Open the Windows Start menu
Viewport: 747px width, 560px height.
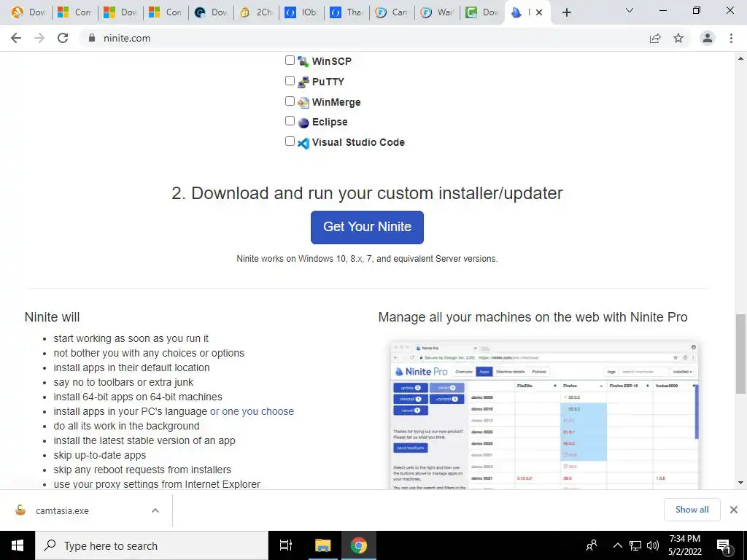[18, 545]
